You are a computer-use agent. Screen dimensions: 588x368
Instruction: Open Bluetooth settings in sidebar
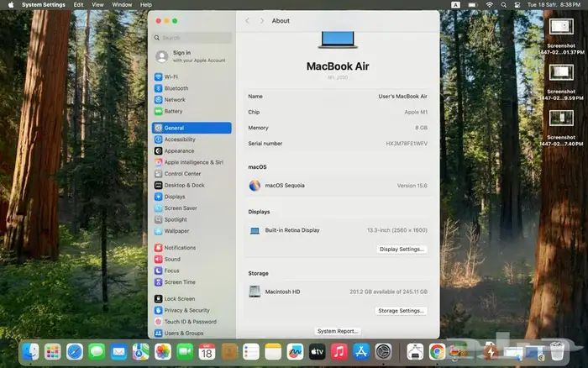pyautogui.click(x=192, y=88)
